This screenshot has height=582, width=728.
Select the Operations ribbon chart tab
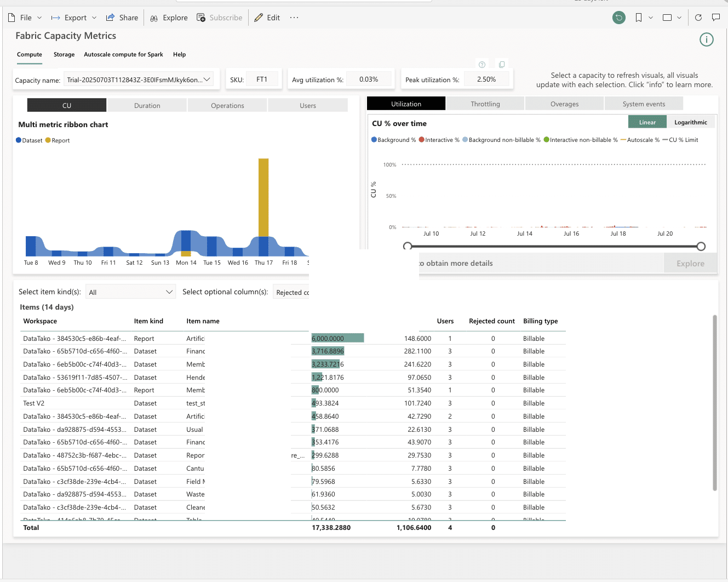click(x=227, y=105)
